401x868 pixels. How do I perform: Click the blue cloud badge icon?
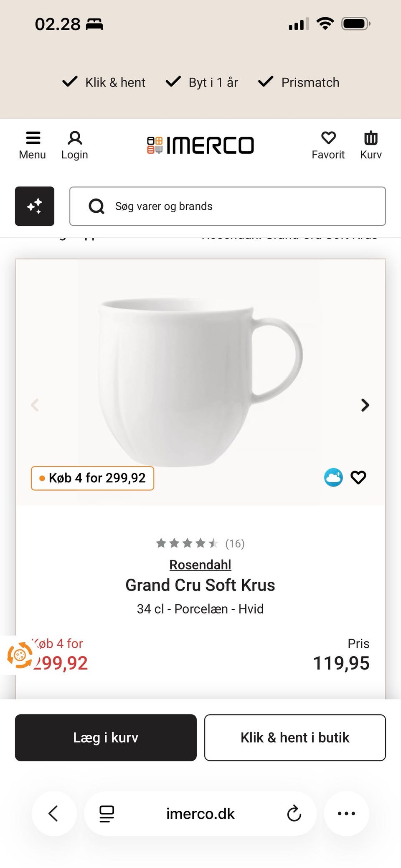(333, 477)
